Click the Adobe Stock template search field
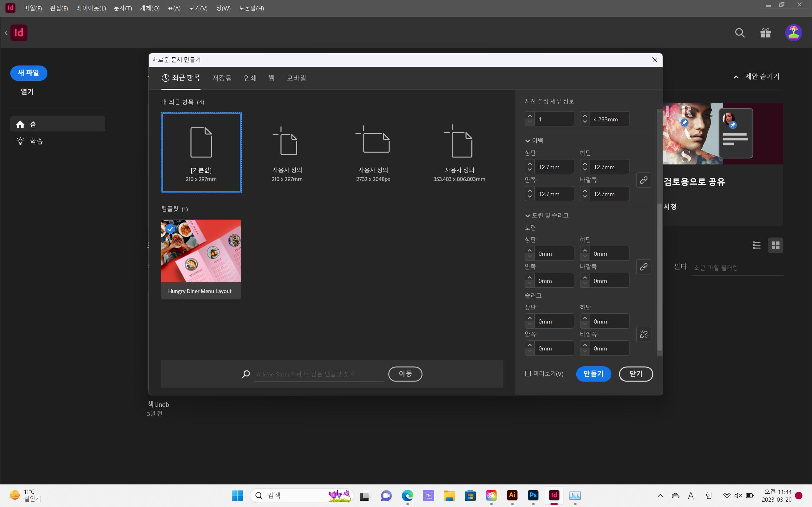Viewport: 812px width, 507px height. (x=319, y=374)
